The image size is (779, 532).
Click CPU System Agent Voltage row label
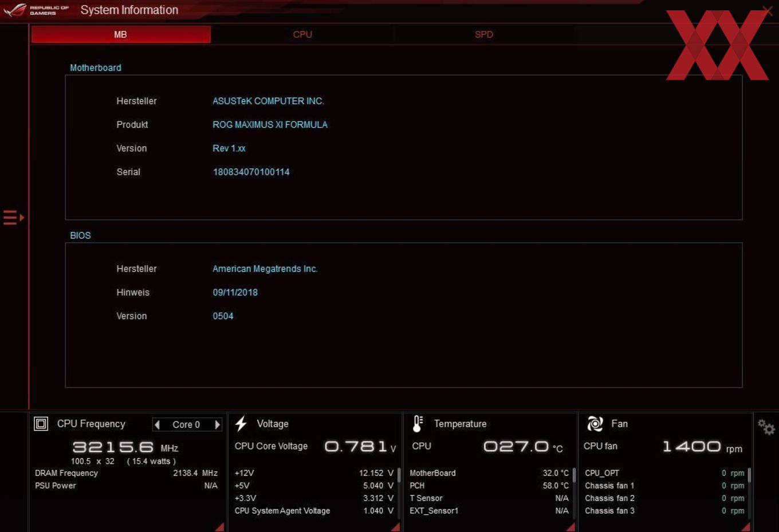click(x=282, y=511)
